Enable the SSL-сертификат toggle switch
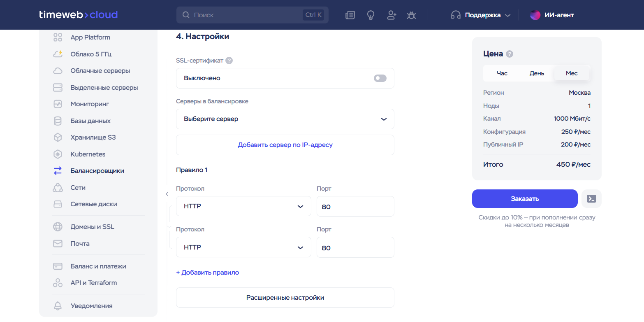Image resolution: width=644 pixels, height=322 pixels. click(x=380, y=78)
